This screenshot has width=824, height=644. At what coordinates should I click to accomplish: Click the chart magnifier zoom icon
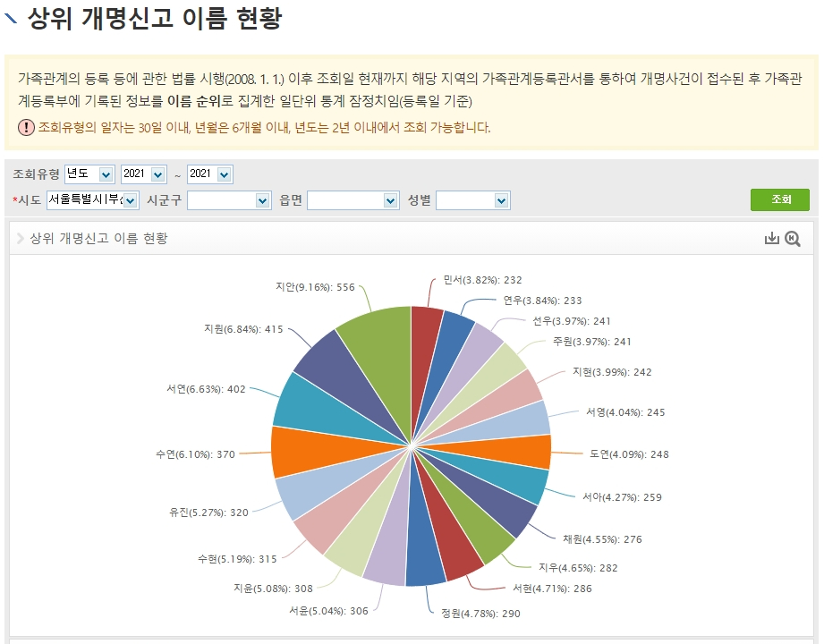coord(793,239)
